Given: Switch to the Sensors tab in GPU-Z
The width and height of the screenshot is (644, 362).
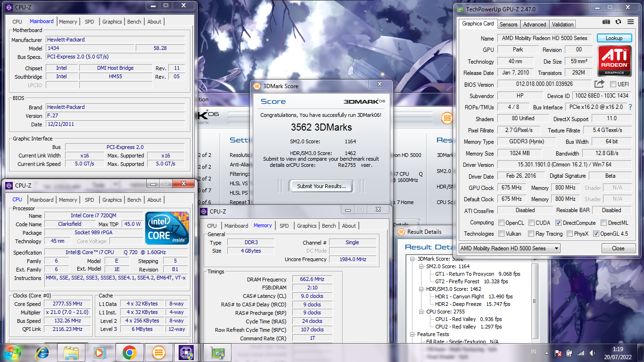Looking at the screenshot, I should (508, 24).
